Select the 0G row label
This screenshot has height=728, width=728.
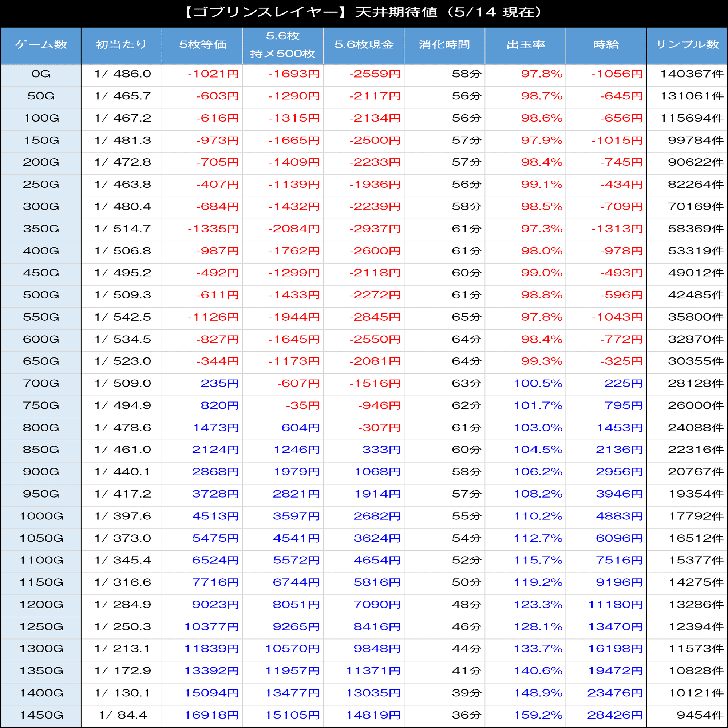[x=41, y=74]
